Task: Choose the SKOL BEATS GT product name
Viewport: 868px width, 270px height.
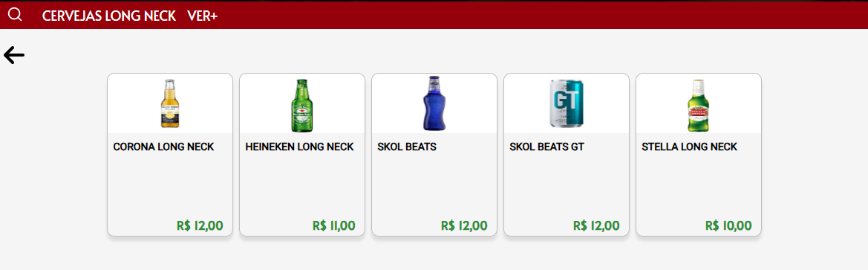Action: [x=547, y=147]
